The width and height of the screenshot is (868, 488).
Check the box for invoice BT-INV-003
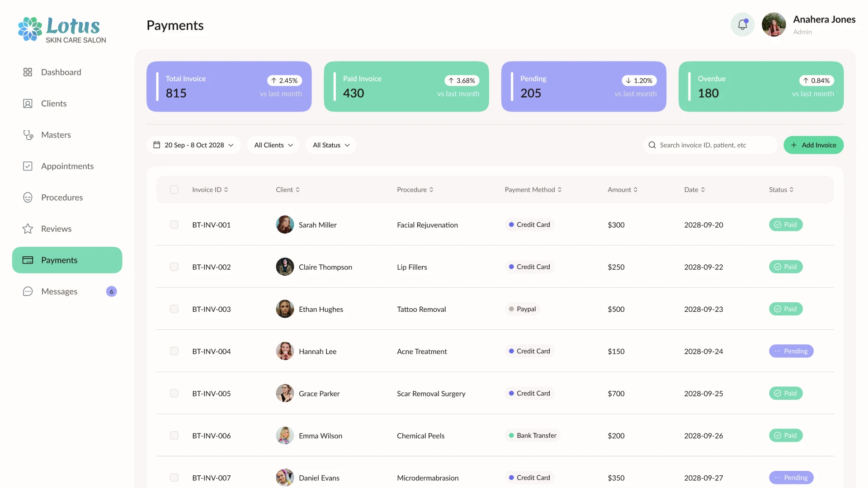tap(174, 309)
